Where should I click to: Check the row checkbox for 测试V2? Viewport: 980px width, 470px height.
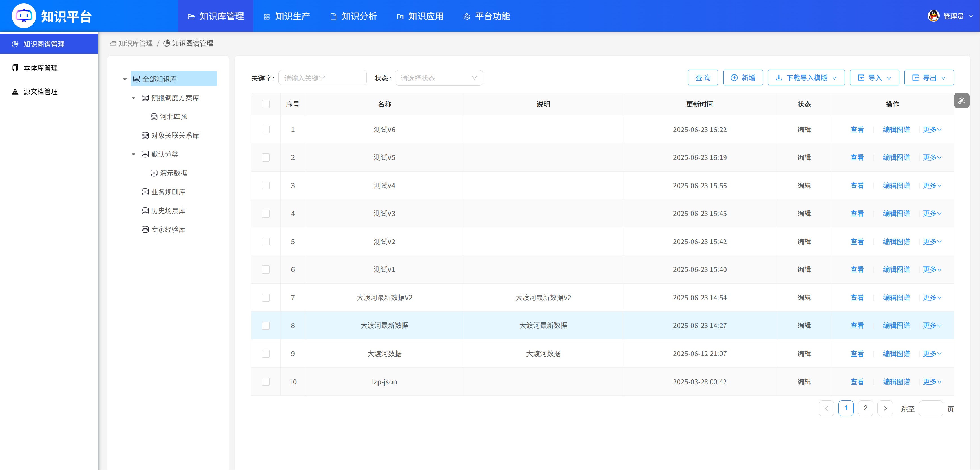point(266,241)
